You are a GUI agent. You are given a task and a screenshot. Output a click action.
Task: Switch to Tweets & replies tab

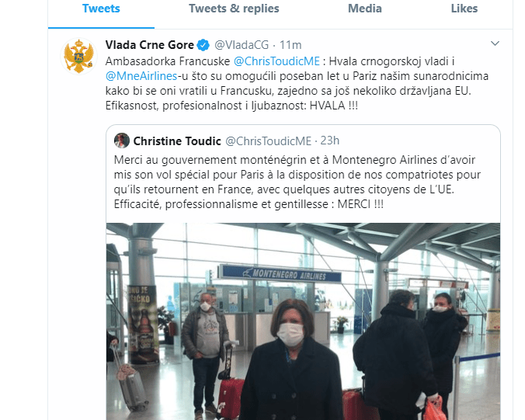click(234, 9)
